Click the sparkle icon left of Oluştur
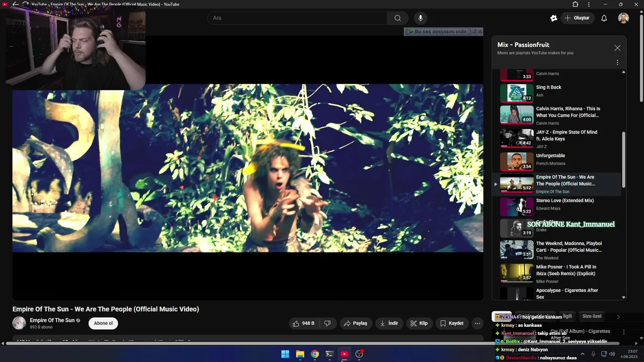This screenshot has height=362, width=644. pos(553,18)
